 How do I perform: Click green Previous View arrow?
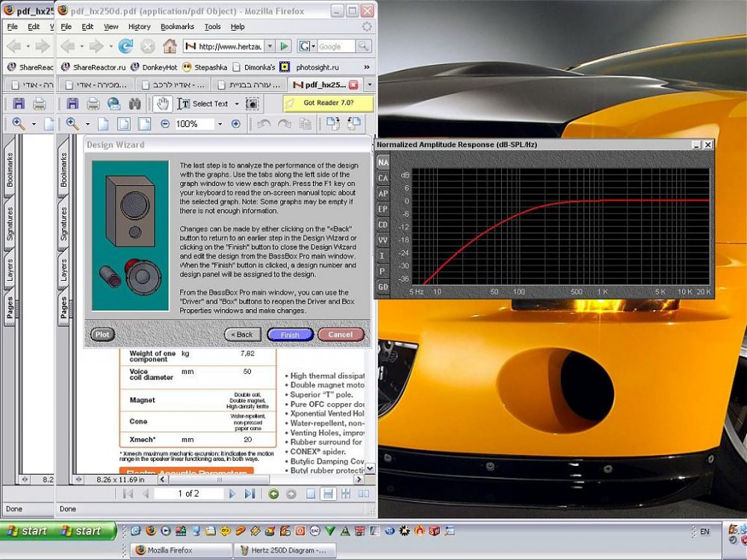pyautogui.click(x=273, y=494)
